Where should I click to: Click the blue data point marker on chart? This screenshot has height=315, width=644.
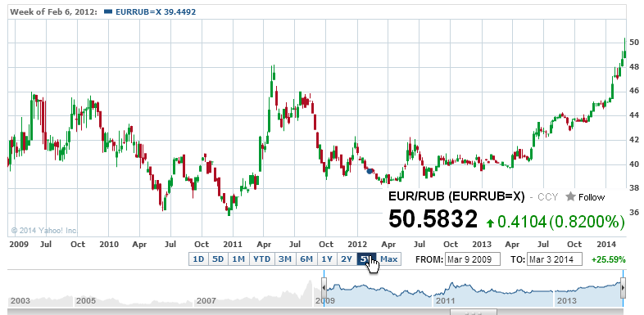point(370,171)
